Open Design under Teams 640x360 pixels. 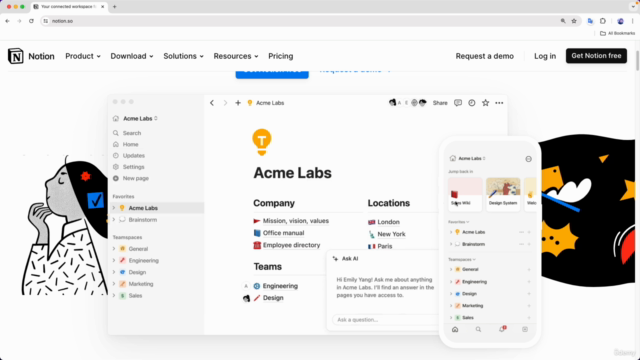click(x=268, y=298)
